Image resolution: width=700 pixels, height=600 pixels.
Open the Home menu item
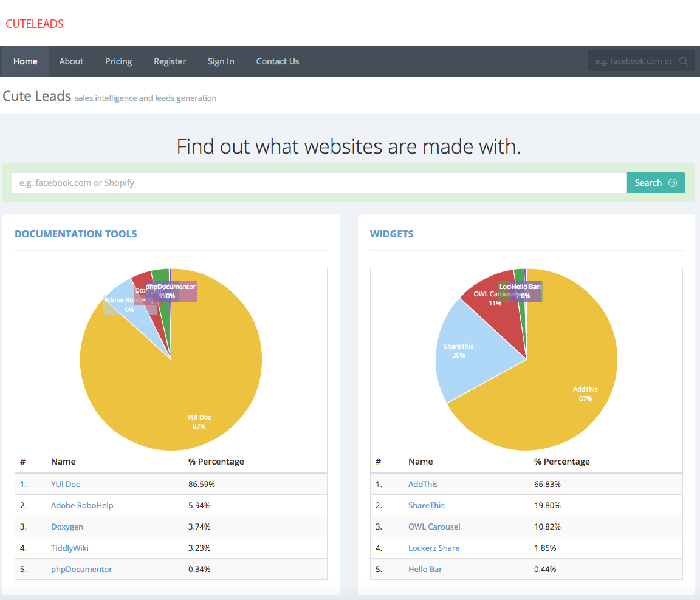click(26, 61)
